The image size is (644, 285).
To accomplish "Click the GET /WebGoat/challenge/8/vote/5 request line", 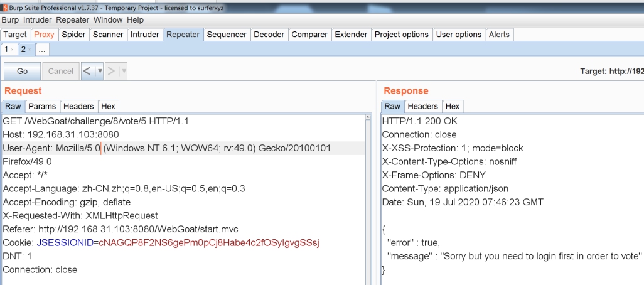I will pyautogui.click(x=95, y=121).
